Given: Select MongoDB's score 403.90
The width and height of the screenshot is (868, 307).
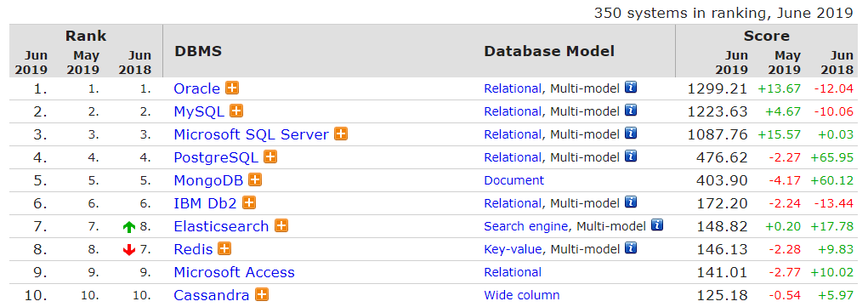Looking at the screenshot, I should (x=722, y=180).
